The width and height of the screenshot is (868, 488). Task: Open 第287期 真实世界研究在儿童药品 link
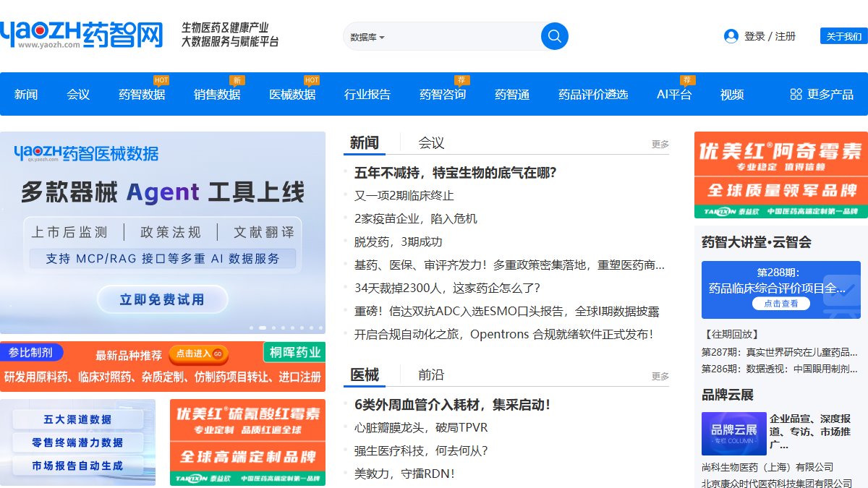[780, 351]
